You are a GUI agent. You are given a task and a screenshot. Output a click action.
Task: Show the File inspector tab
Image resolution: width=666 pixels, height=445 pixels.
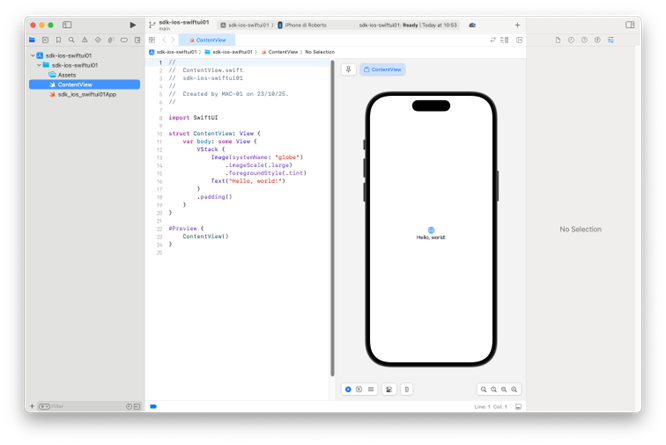558,40
